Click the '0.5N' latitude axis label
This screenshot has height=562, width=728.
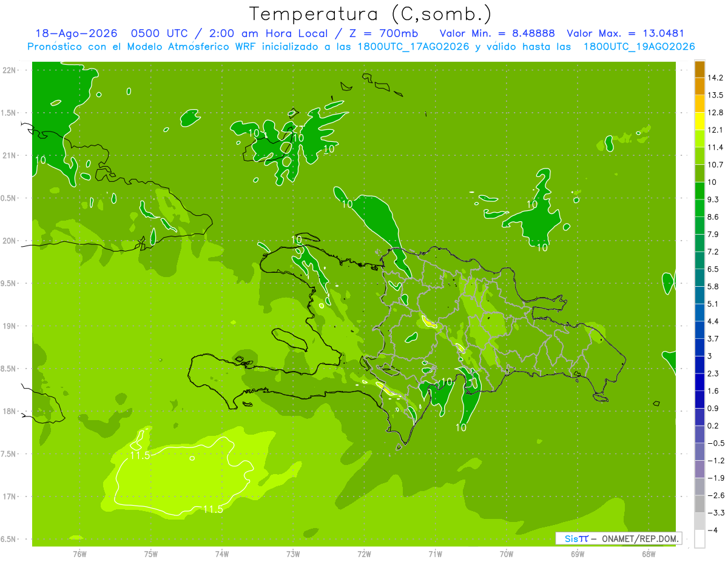[9, 198]
